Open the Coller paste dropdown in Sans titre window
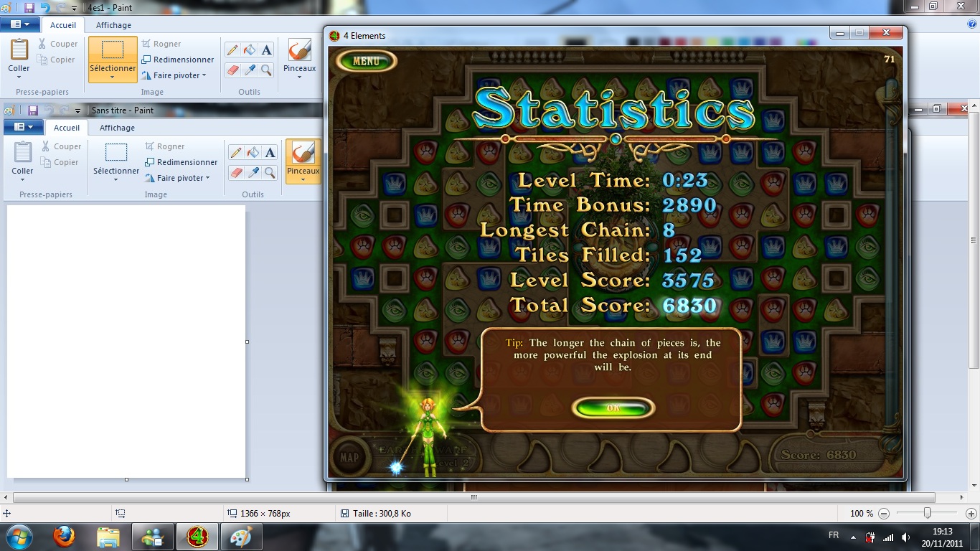 22,180
